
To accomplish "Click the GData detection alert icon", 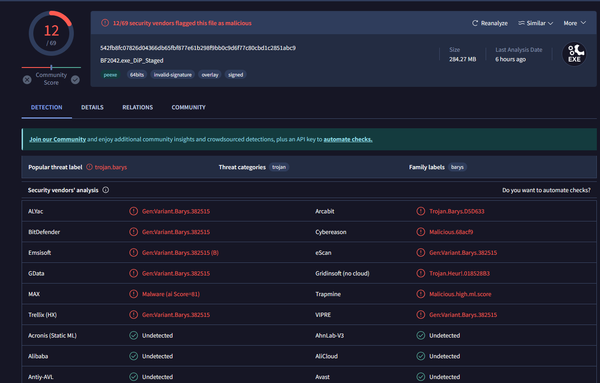I will point(133,273).
